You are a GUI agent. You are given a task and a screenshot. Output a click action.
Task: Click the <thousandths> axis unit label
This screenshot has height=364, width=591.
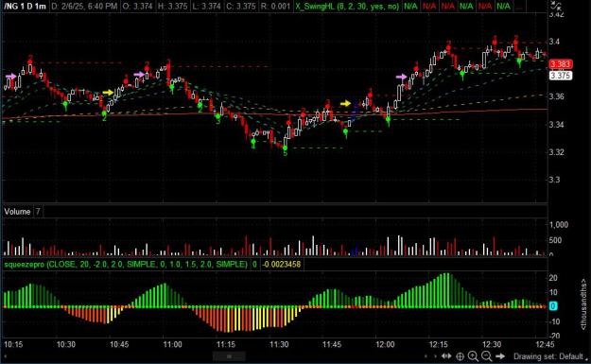[583, 304]
